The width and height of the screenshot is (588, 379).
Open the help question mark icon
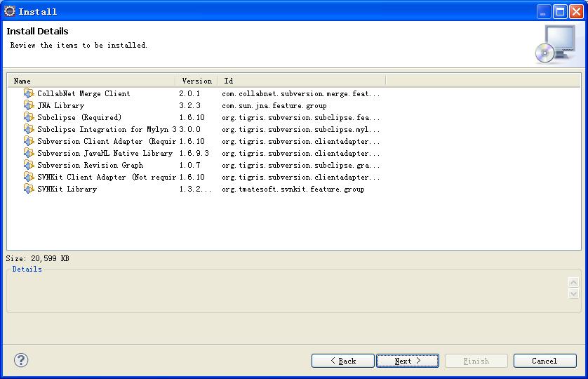[x=21, y=360]
